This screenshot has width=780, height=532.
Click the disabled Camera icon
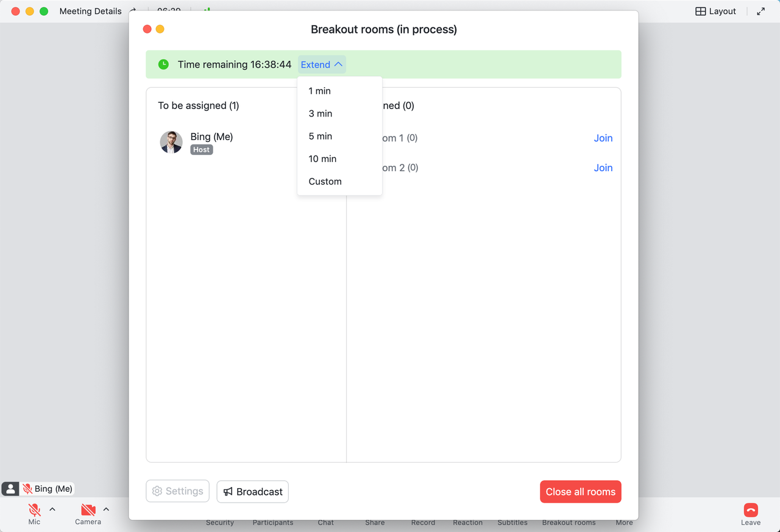point(88,510)
